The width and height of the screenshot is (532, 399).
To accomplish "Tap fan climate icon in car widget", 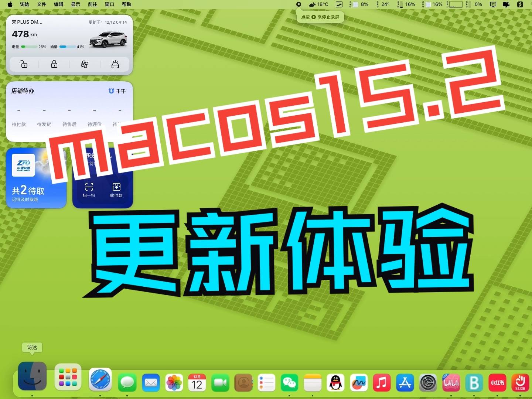I will [x=85, y=64].
